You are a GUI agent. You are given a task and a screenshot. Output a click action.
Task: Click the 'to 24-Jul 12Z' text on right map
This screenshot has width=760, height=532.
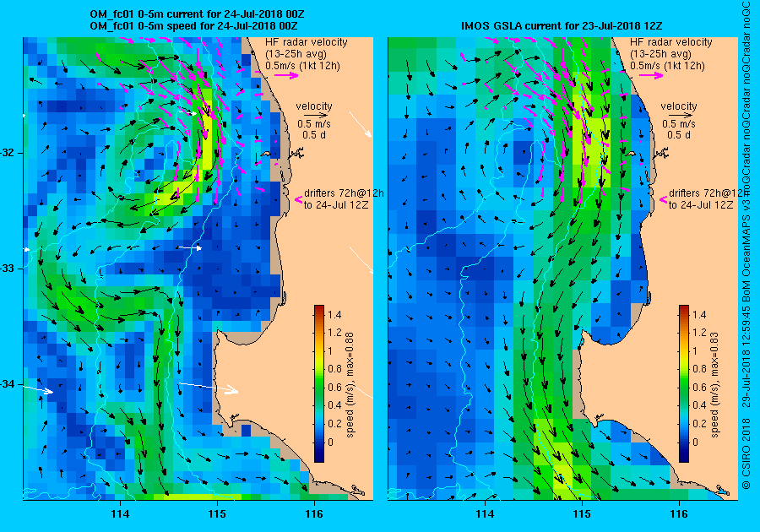[701, 205]
